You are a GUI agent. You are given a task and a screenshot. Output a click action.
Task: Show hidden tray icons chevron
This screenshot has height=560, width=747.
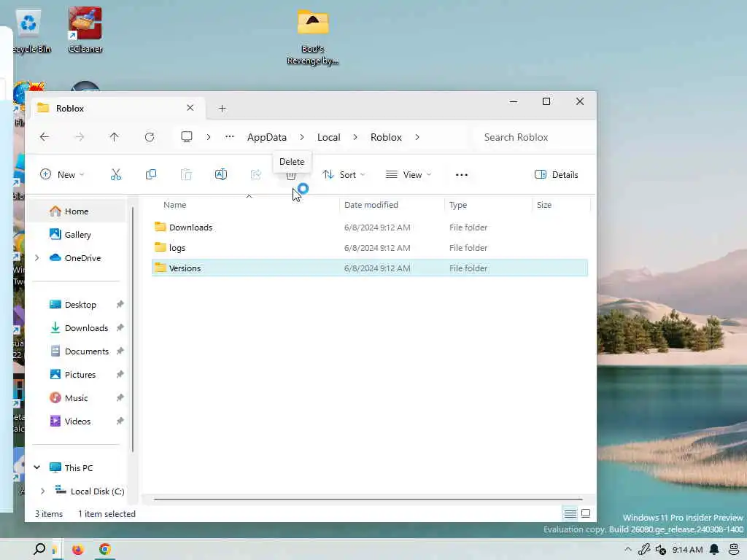(628, 550)
